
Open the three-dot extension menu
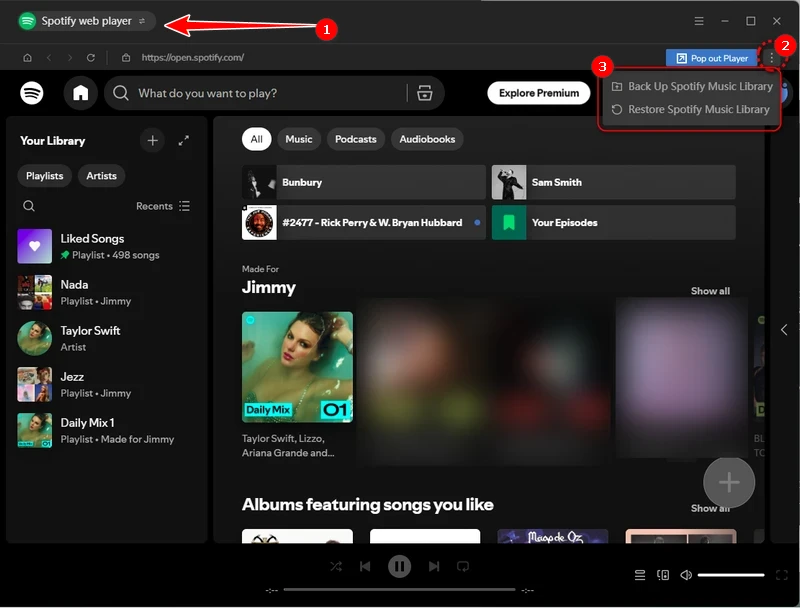tap(773, 58)
